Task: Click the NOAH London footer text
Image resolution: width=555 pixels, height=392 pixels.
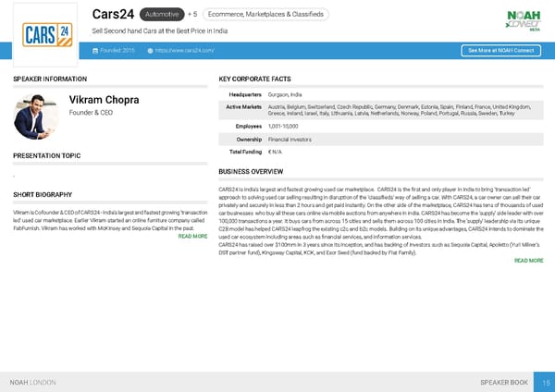Action: 32,382
